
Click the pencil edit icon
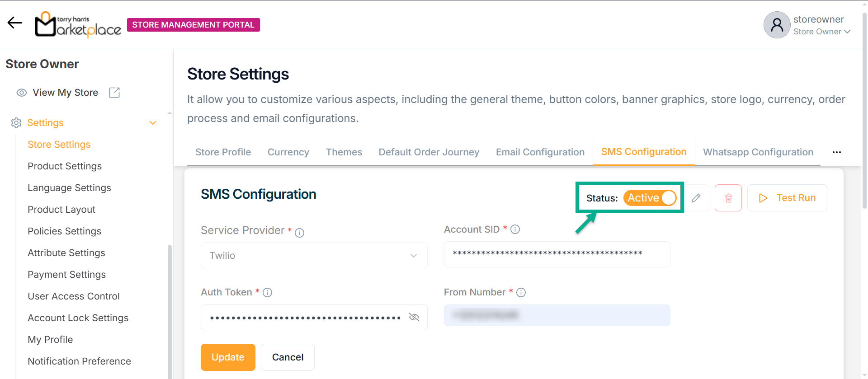click(696, 198)
